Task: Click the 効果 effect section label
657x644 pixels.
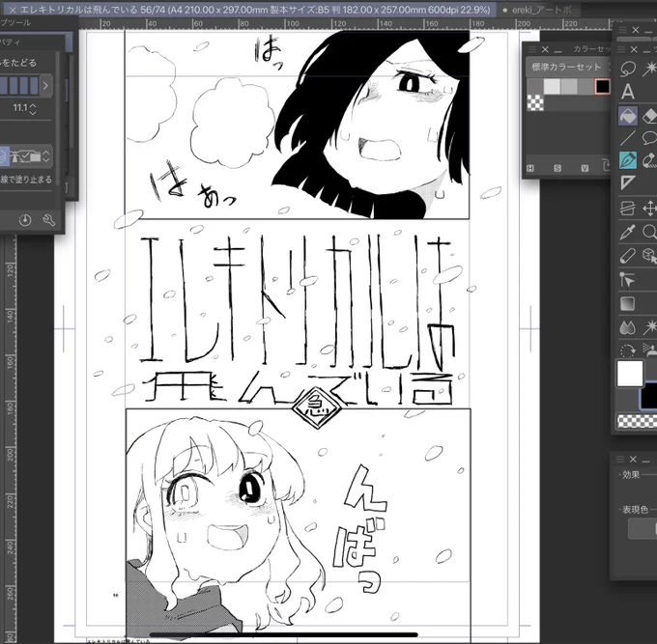Action: (x=631, y=475)
